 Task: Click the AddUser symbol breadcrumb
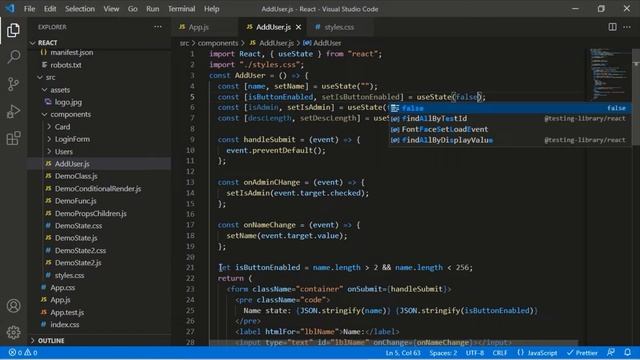[x=322, y=43]
